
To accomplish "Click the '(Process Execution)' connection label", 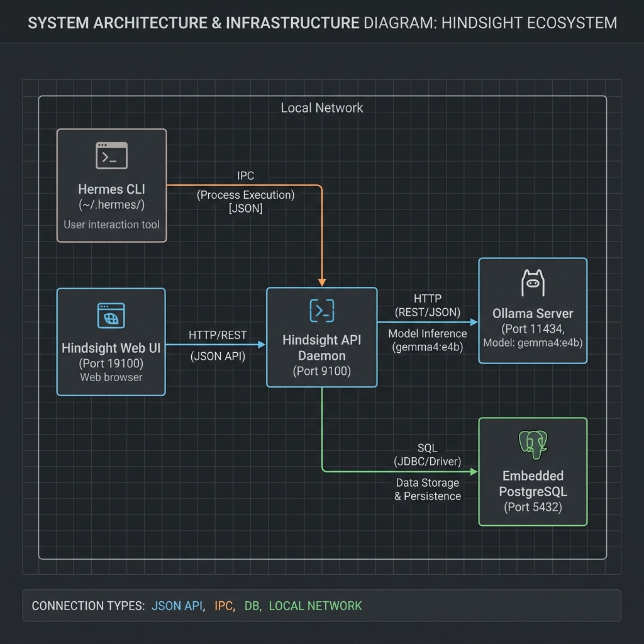I will [246, 195].
